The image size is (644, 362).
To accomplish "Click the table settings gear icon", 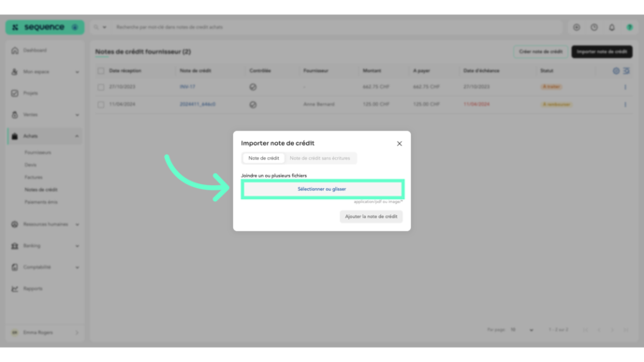I will coord(616,71).
